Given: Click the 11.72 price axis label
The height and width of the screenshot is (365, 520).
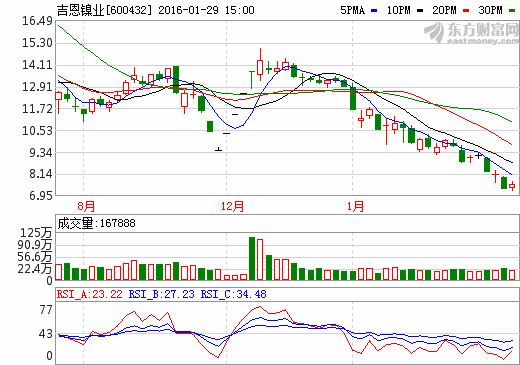Looking at the screenshot, I should [x=37, y=109].
